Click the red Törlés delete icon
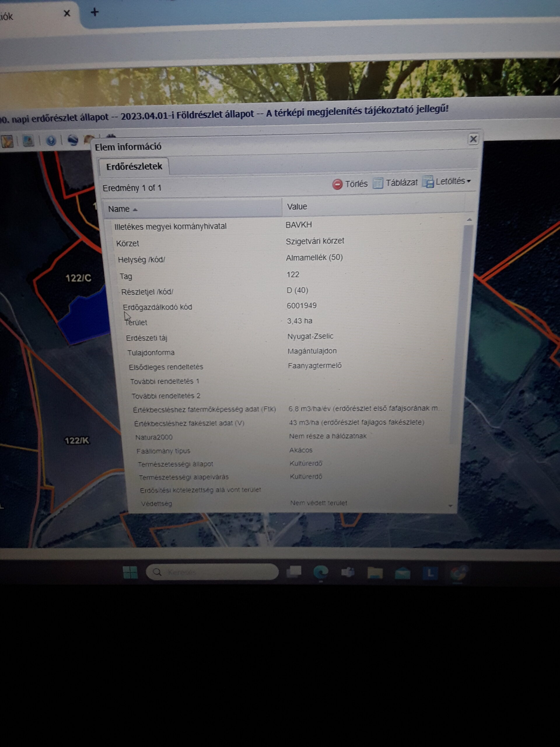560x747 pixels. coord(337,184)
